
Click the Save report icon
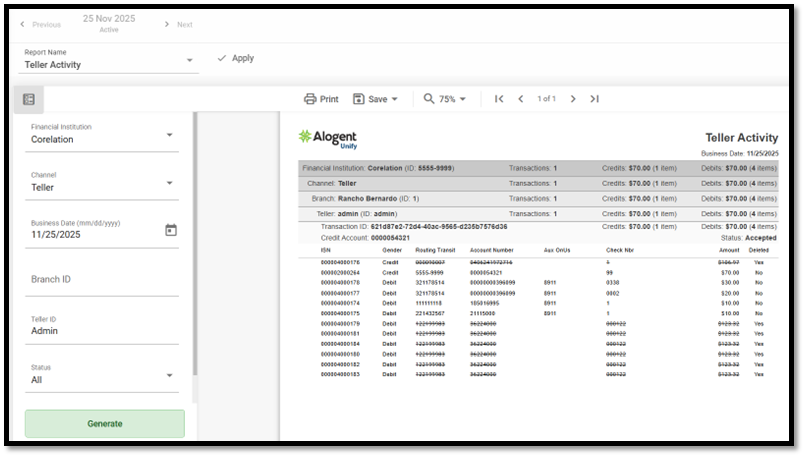359,99
